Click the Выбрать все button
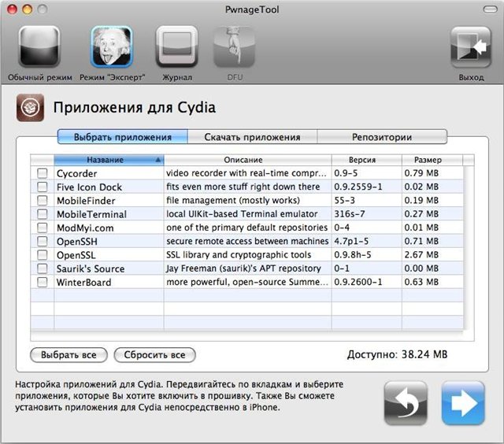This screenshot has height=444, width=504. (x=69, y=355)
